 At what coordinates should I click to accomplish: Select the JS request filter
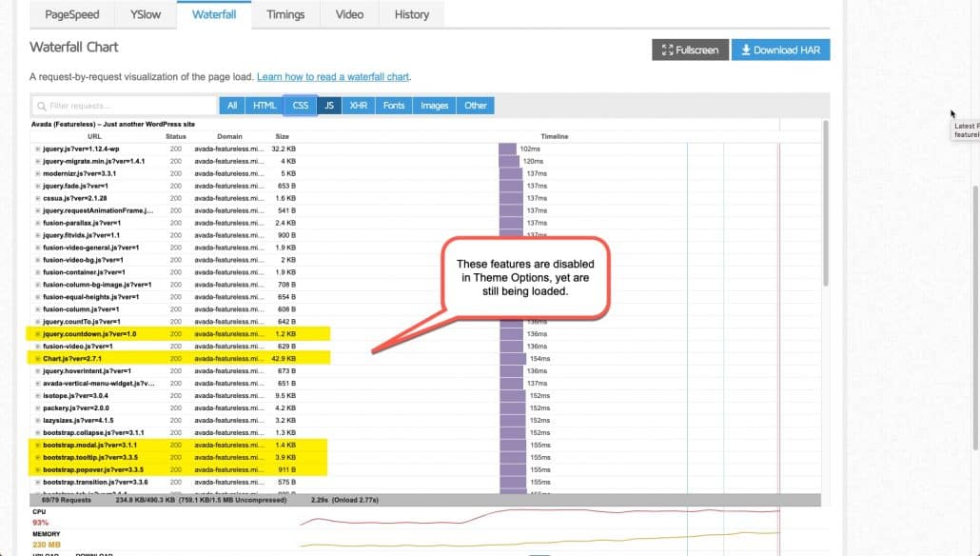(328, 105)
